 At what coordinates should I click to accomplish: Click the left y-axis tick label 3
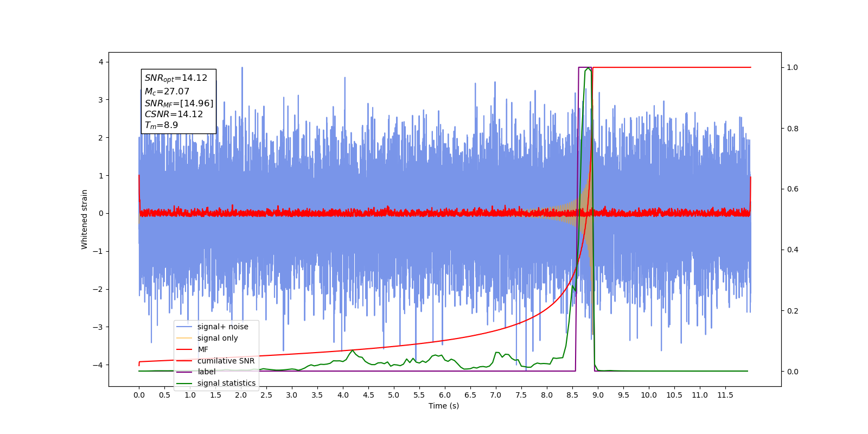[x=101, y=100]
